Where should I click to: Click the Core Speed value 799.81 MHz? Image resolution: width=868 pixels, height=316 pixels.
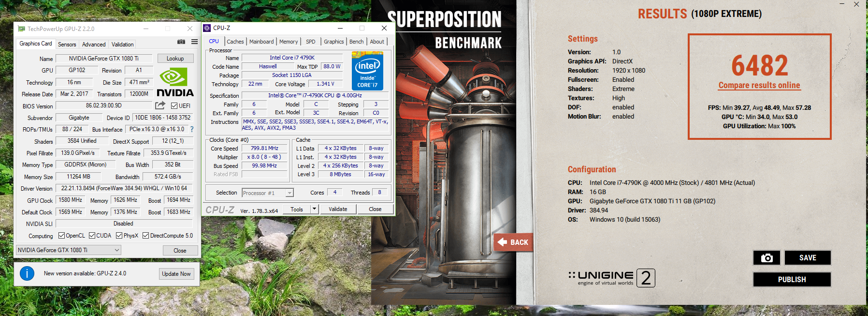[264, 148]
